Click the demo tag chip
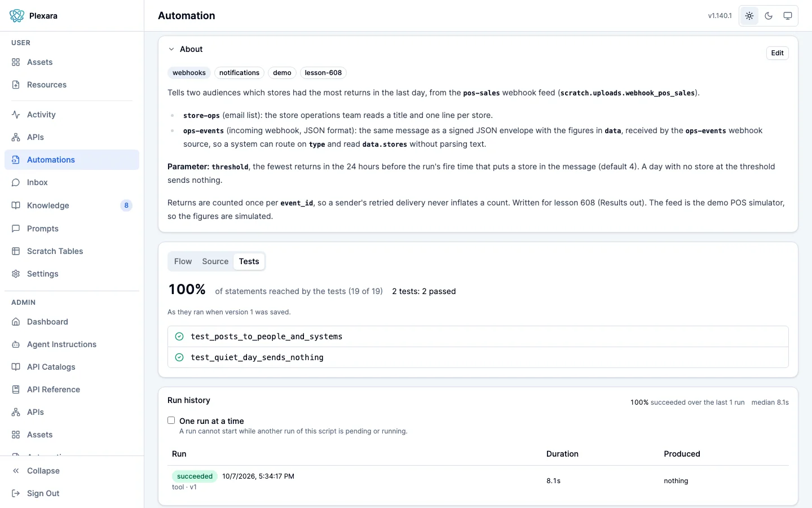812x508 pixels. coord(282,73)
